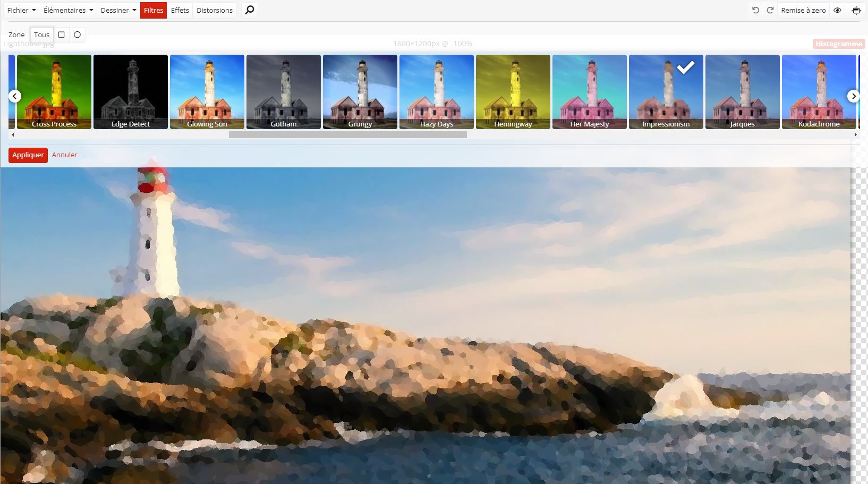Viewport: 868px width, 484px height.
Task: Select the square zone shape
Action: [x=62, y=35]
